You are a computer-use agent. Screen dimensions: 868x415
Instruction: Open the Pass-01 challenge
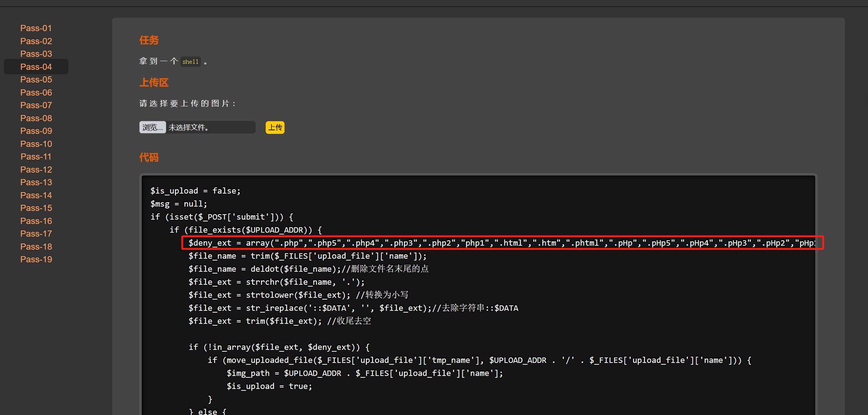pos(36,28)
